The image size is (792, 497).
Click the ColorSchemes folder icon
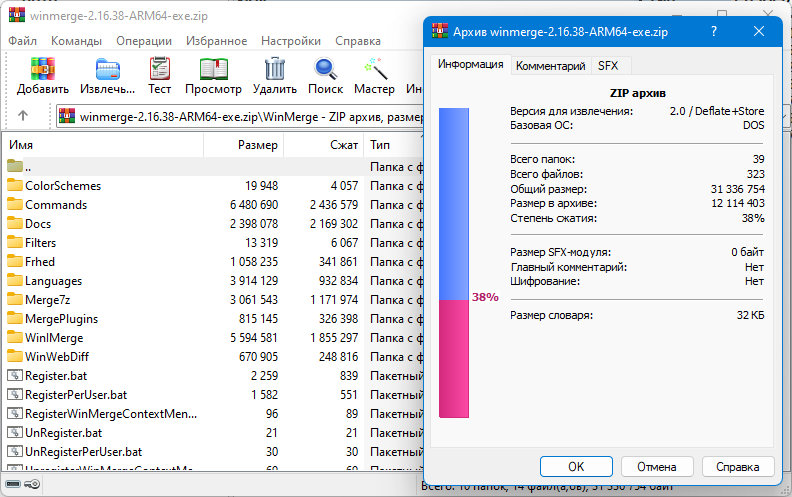click(x=15, y=185)
